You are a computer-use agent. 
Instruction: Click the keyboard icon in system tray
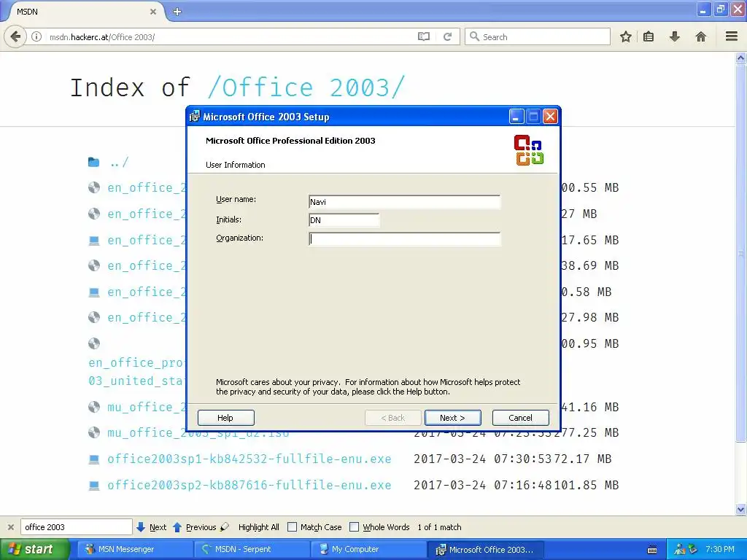652,550
